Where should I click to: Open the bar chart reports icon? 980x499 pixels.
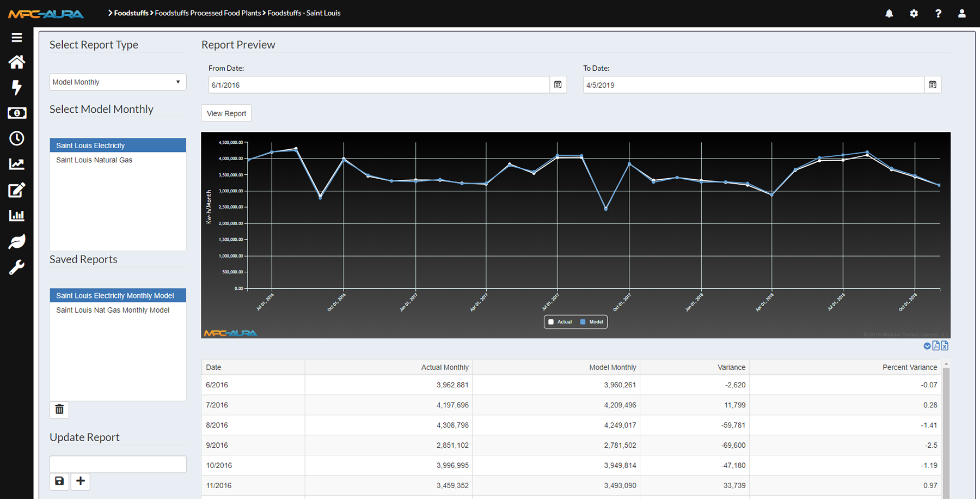(17, 215)
